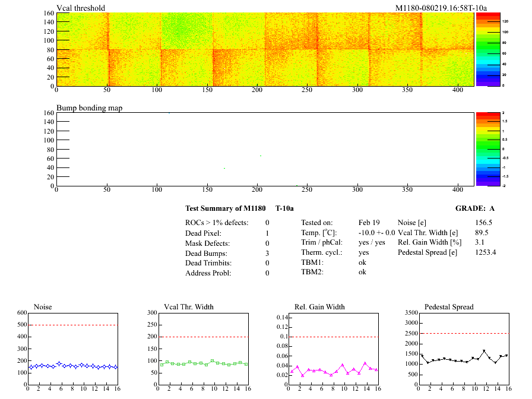
Task: Select the Noise [e] value 156.5
Action: (x=484, y=223)
